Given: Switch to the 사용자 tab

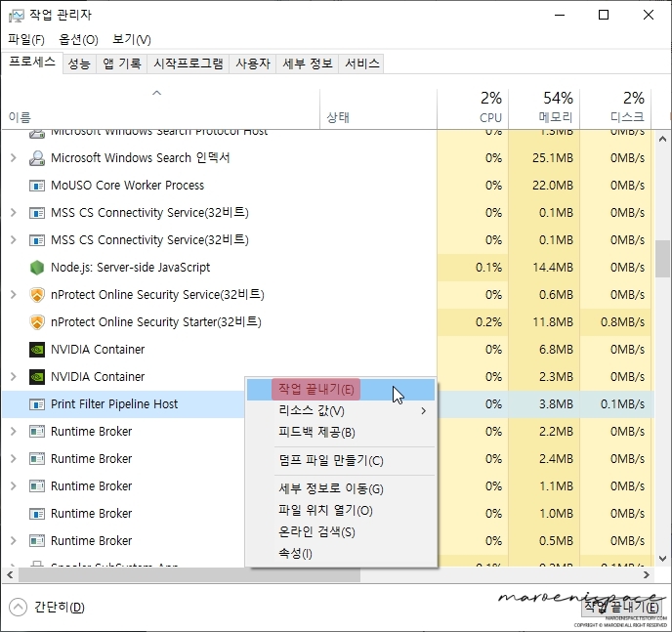Looking at the screenshot, I should coord(253,63).
